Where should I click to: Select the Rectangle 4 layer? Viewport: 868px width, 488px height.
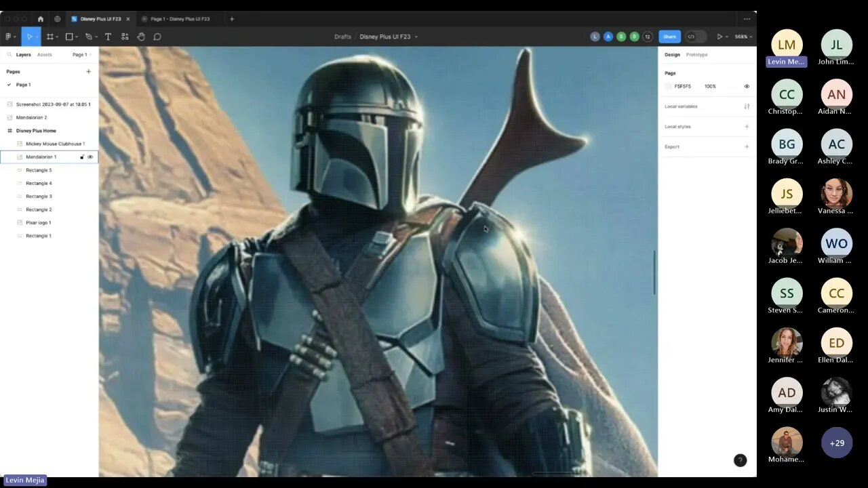coord(49,183)
